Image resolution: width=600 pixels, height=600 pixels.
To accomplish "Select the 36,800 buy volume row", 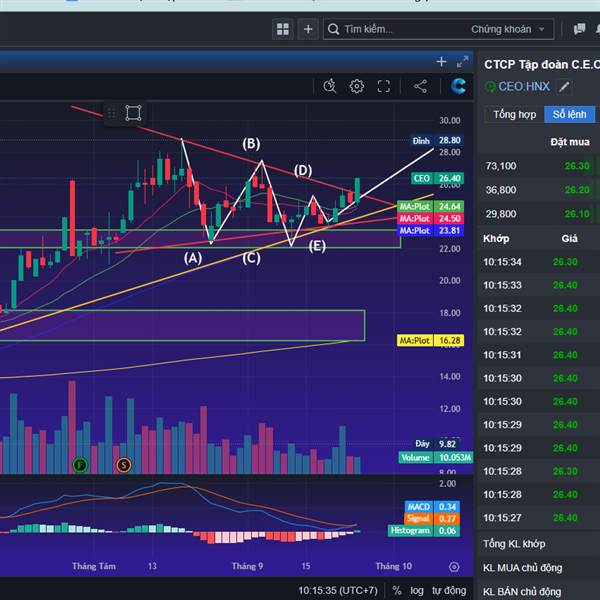I will tap(539, 190).
